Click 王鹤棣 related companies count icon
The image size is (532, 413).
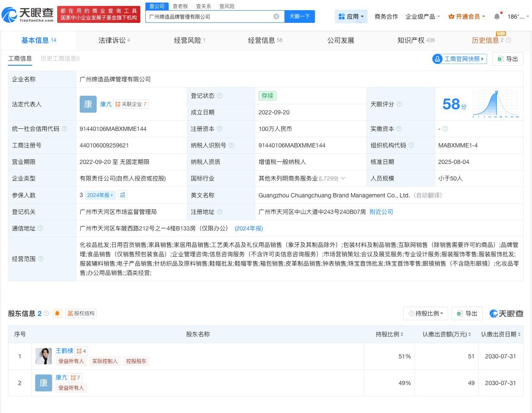(81, 351)
